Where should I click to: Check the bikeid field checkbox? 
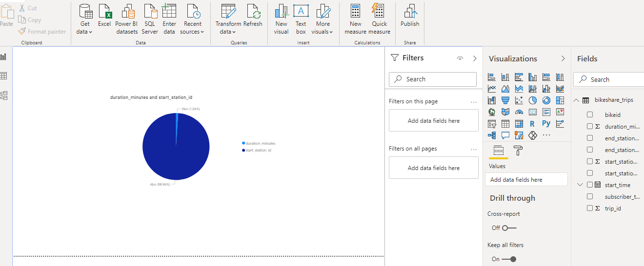click(590, 115)
